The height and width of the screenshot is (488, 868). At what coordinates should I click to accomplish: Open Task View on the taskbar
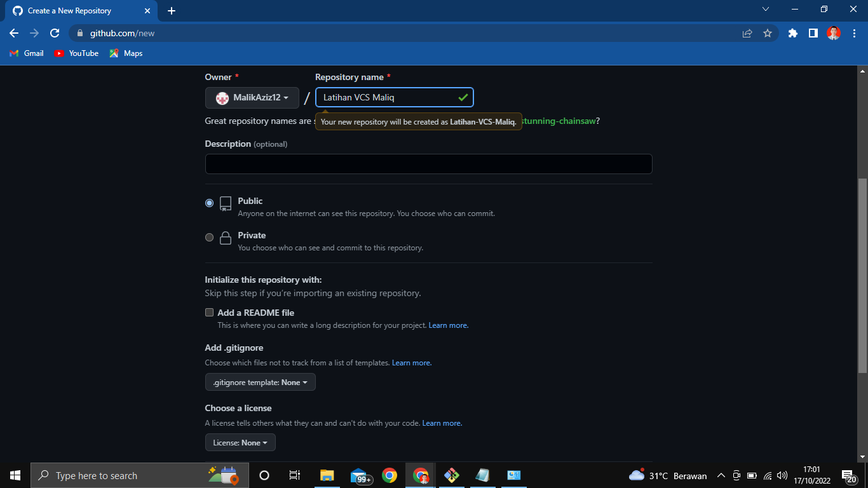click(x=295, y=475)
